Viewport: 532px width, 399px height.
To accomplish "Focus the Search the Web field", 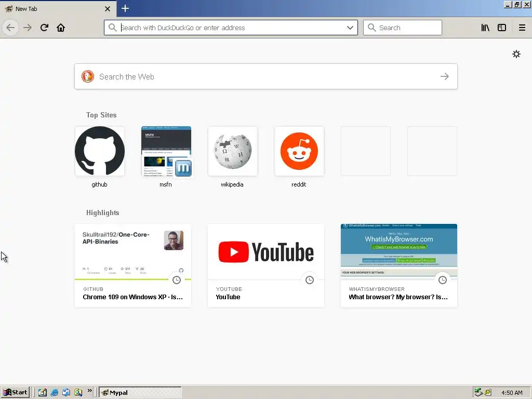I will point(265,76).
